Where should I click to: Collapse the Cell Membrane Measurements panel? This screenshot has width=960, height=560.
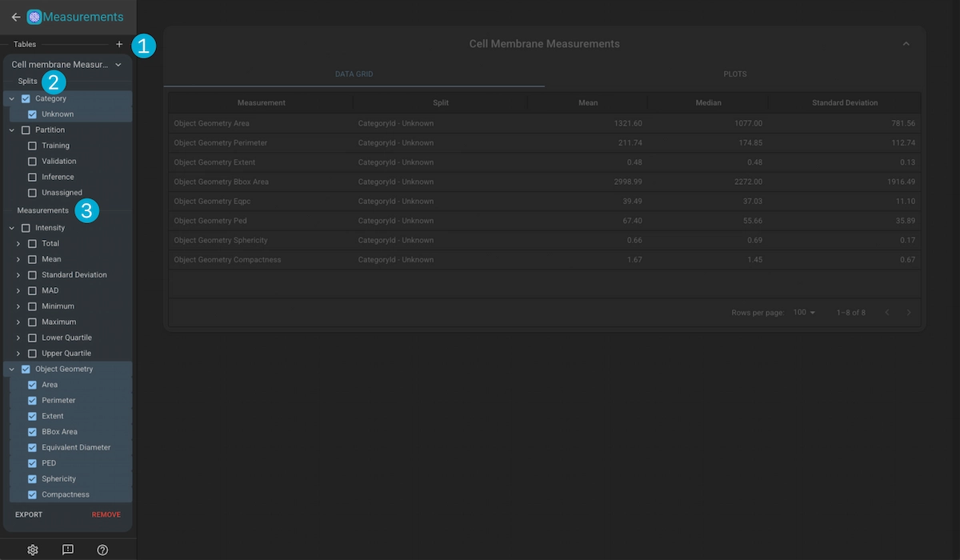point(906,44)
